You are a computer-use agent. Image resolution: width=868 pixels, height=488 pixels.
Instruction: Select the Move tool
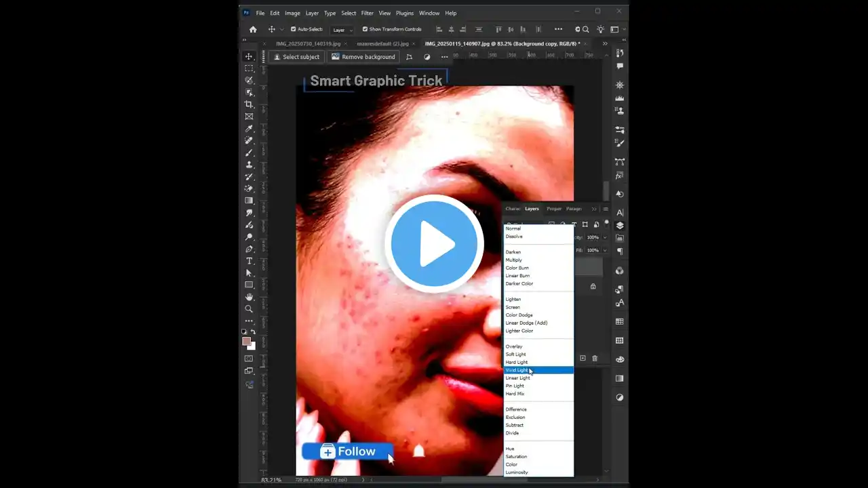click(x=249, y=56)
